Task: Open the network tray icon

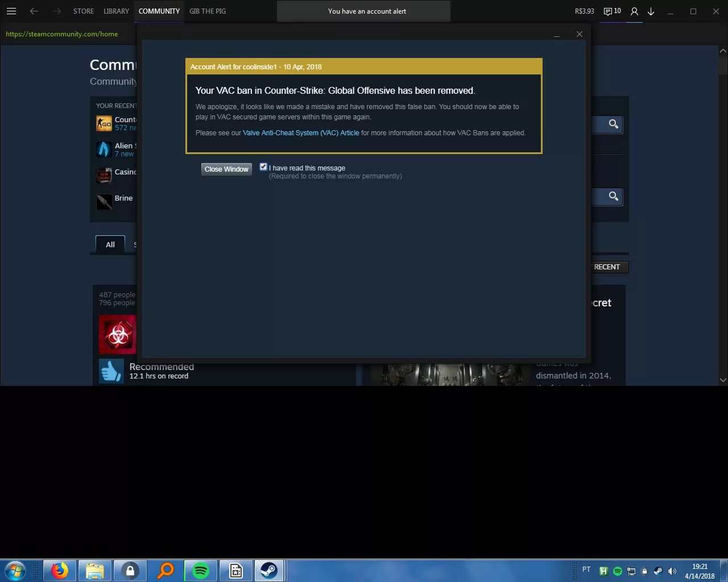Action: point(631,571)
